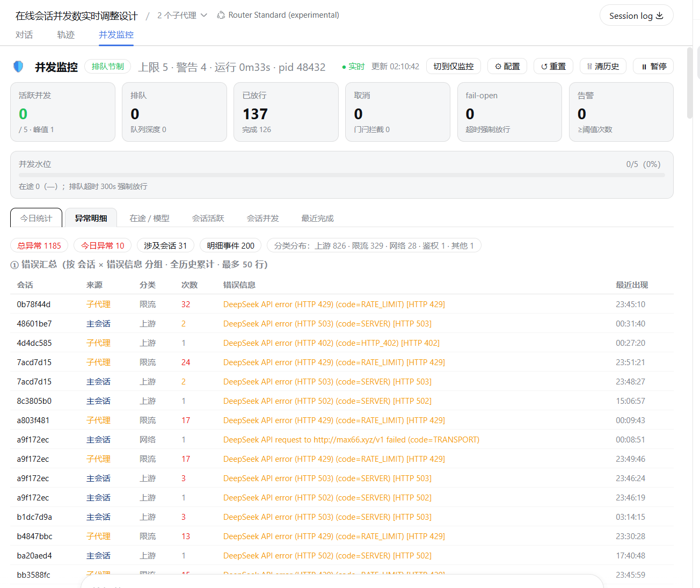Click the 涉及会话 31 chip
The image size is (700, 588).
pyautogui.click(x=165, y=245)
